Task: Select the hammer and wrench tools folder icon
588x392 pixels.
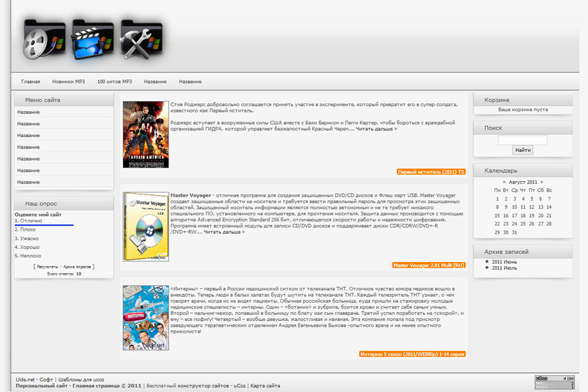Action: click(141, 40)
